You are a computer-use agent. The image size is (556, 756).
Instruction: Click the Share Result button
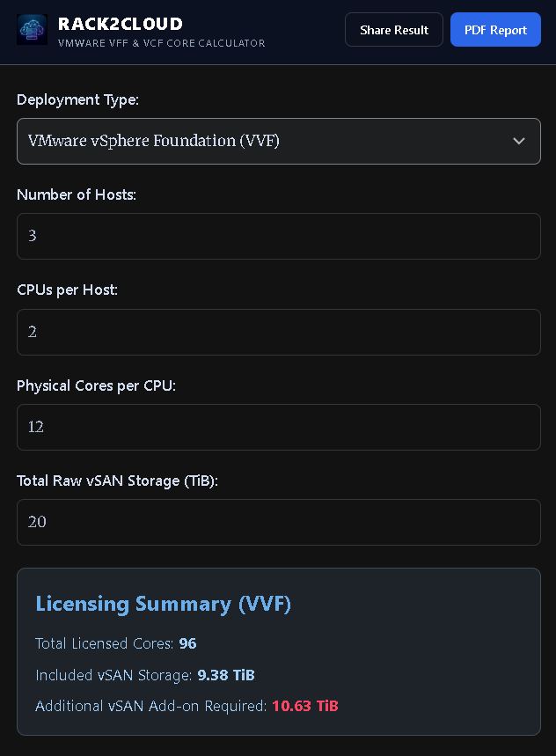click(393, 29)
